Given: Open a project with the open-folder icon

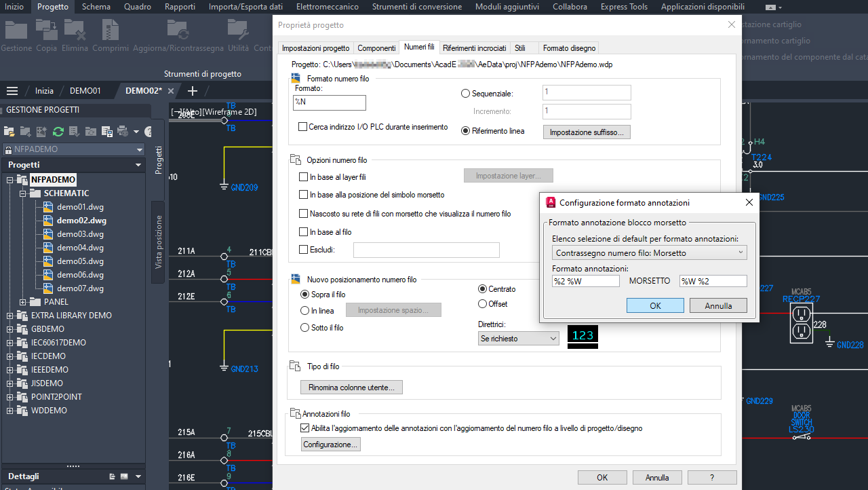Looking at the screenshot, I should click(8, 132).
